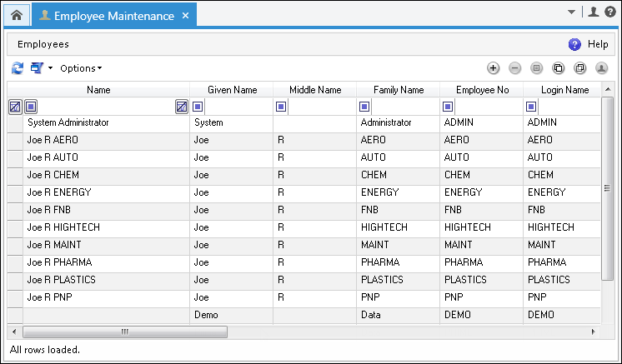Image resolution: width=622 pixels, height=364 pixels.
Task: Click the vertical scrollbar up arrow
Action: tap(608, 89)
